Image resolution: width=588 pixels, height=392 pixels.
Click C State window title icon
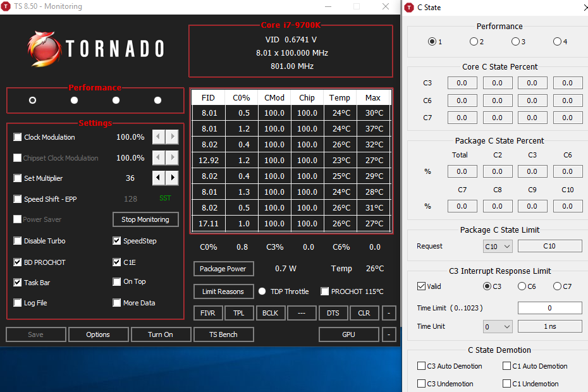point(409,7)
